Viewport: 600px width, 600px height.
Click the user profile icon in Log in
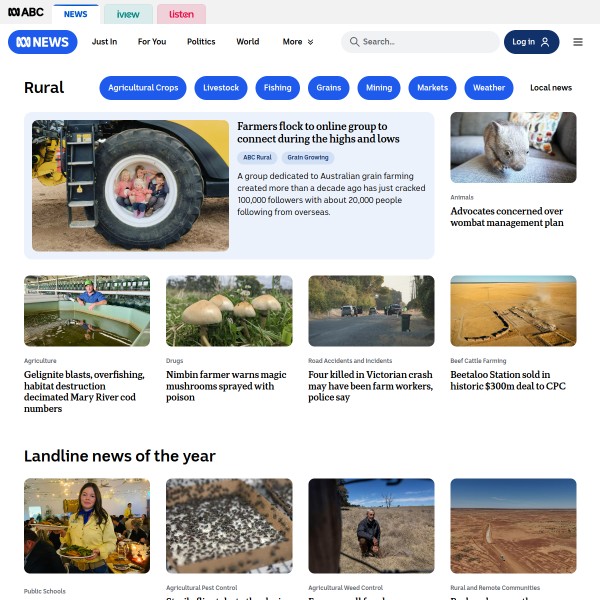tap(545, 42)
